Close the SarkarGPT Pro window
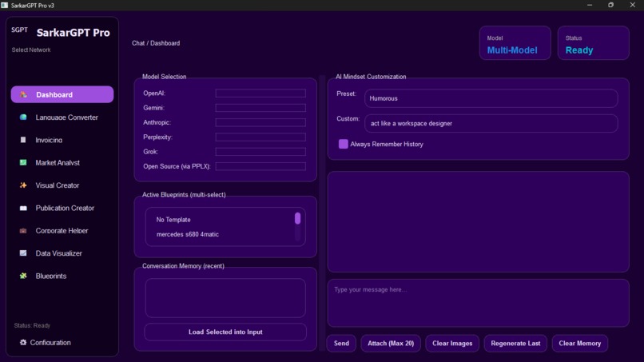The image size is (644, 362). click(633, 5)
